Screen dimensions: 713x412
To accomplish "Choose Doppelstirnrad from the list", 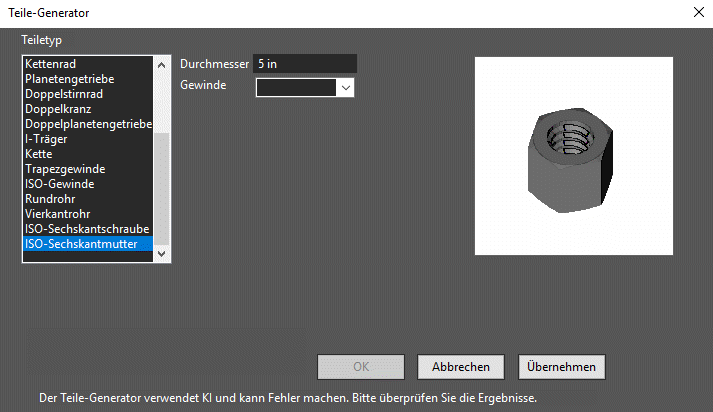I will 88,94.
